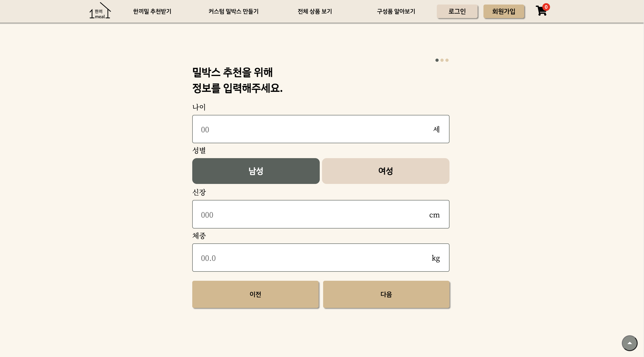Click the 회원가입 button
This screenshot has height=357, width=644.
[504, 11]
